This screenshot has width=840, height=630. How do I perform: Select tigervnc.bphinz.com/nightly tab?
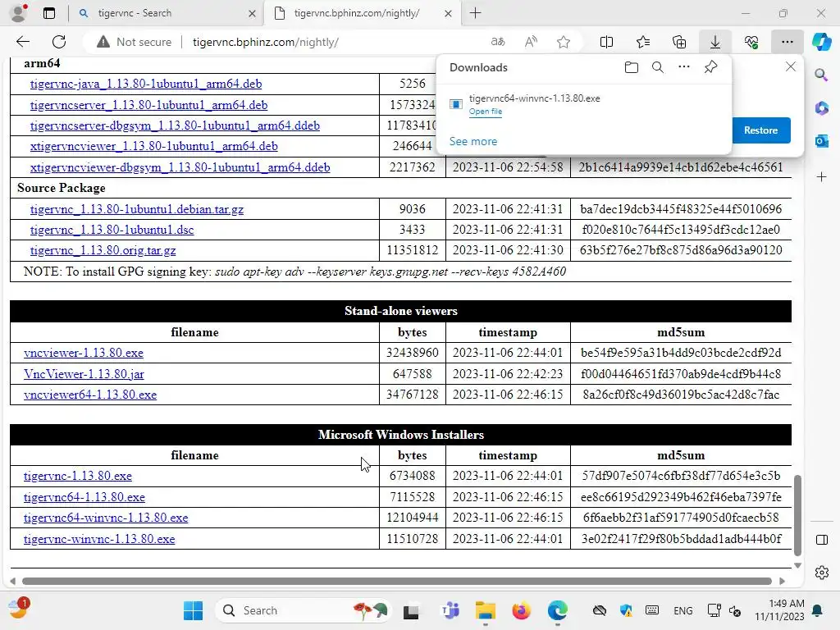coord(357,13)
